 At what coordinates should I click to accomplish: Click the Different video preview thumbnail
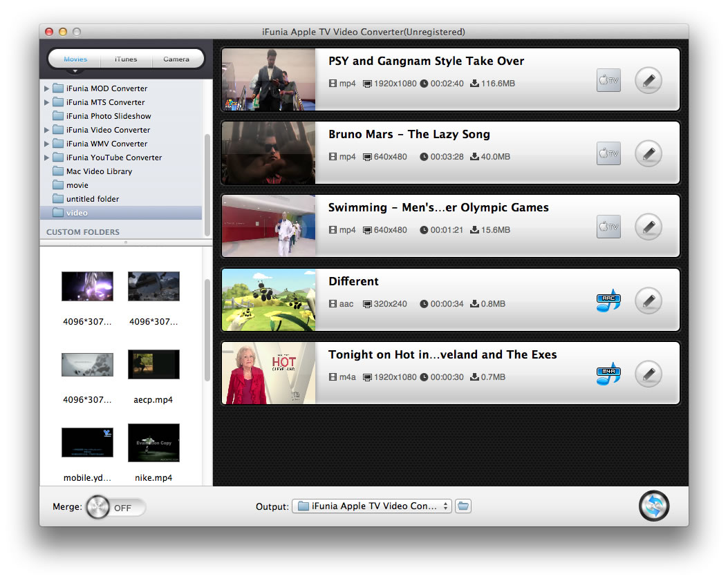(269, 301)
